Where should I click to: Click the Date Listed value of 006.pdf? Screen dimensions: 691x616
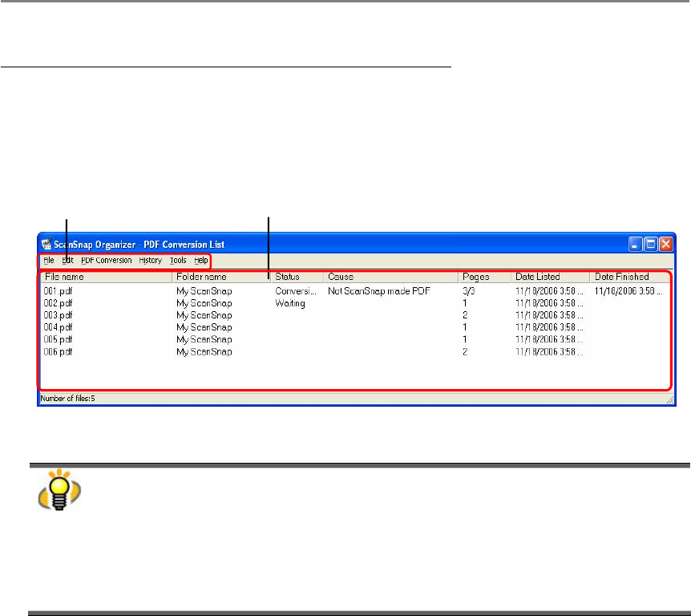pyautogui.click(x=550, y=352)
